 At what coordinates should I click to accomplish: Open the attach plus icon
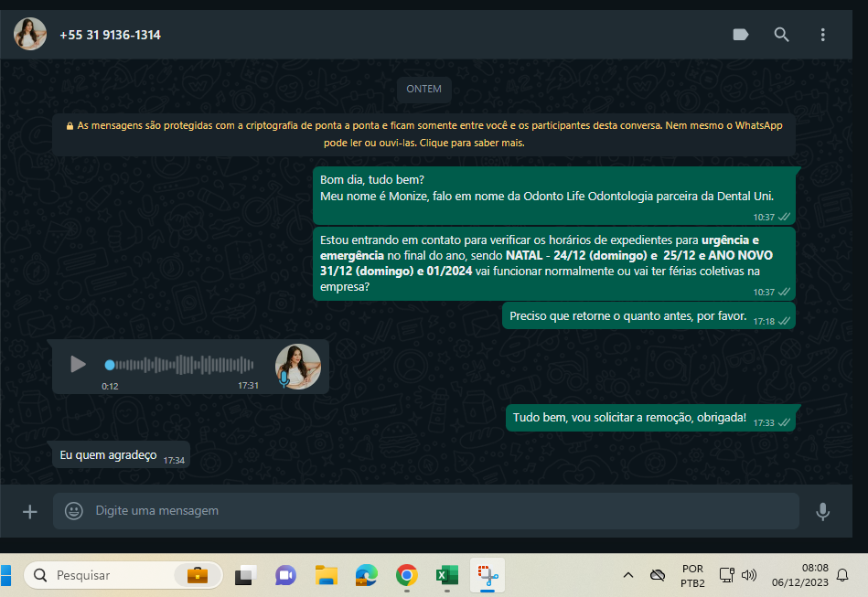tap(30, 512)
